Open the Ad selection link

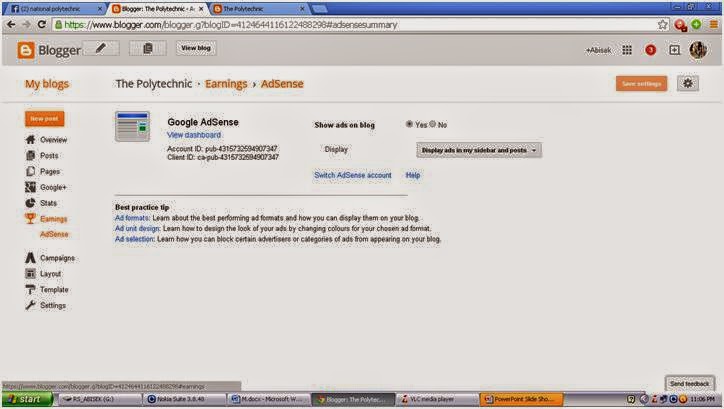pos(134,239)
